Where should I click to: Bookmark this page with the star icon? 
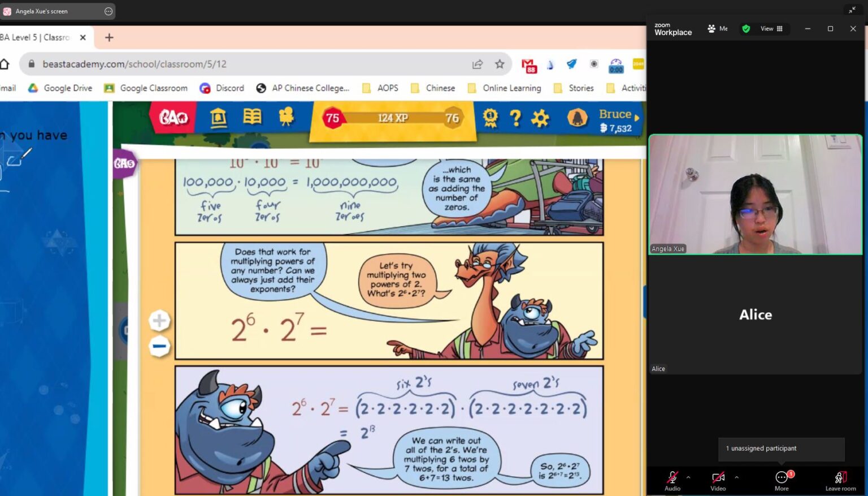tap(500, 64)
